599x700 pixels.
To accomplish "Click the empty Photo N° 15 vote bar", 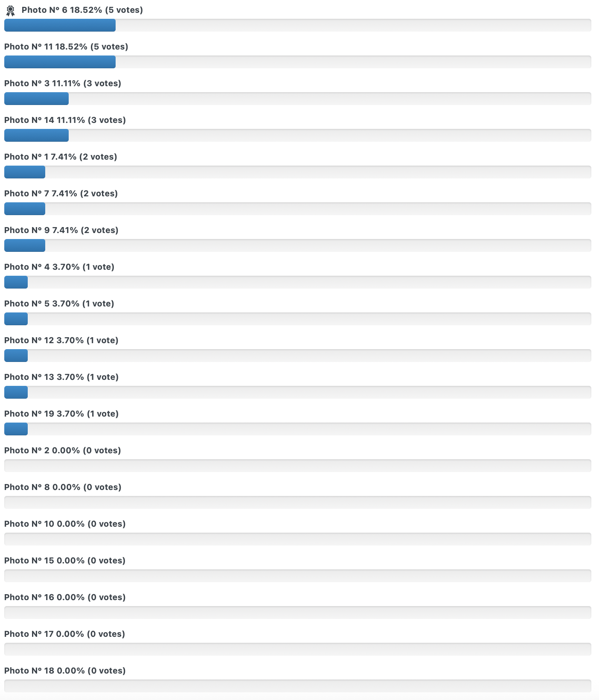I will pyautogui.click(x=297, y=576).
